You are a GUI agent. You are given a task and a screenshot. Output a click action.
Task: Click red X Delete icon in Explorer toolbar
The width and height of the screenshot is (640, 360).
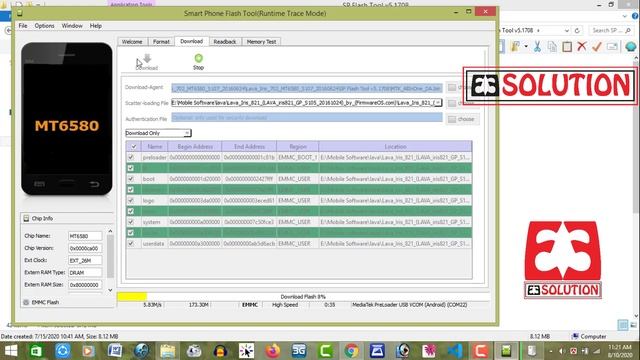point(582,47)
